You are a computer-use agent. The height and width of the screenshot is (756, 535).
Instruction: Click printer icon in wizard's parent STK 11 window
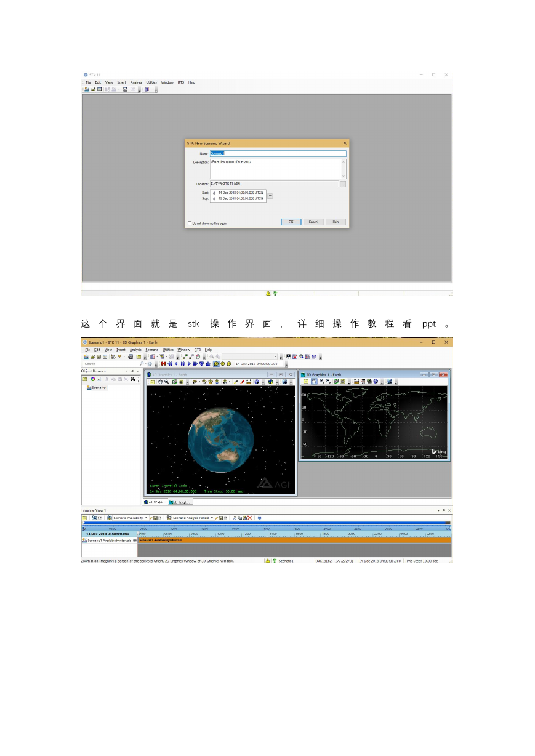tap(125, 89)
